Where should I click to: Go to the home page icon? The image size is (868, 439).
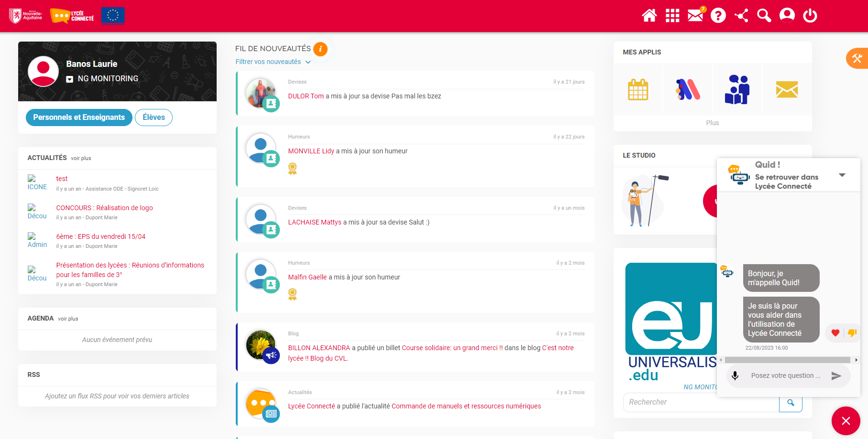point(649,16)
